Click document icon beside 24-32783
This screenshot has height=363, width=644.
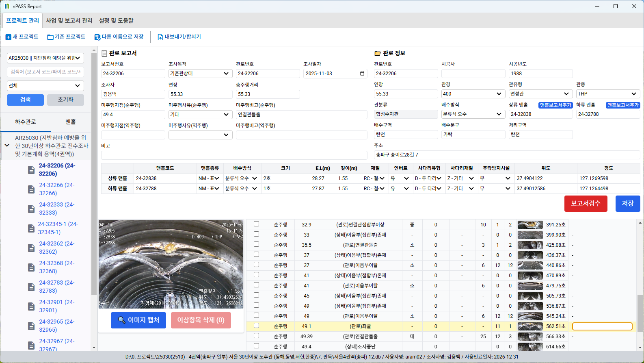(x=31, y=287)
